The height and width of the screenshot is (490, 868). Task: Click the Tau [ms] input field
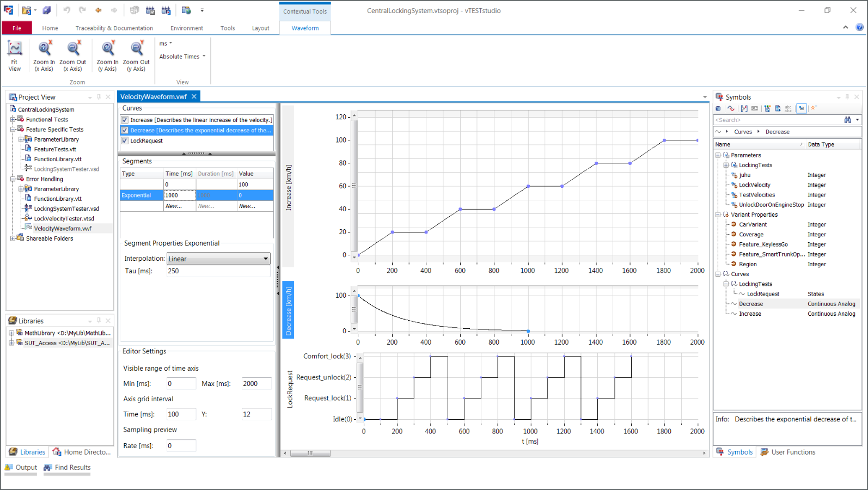pos(218,271)
